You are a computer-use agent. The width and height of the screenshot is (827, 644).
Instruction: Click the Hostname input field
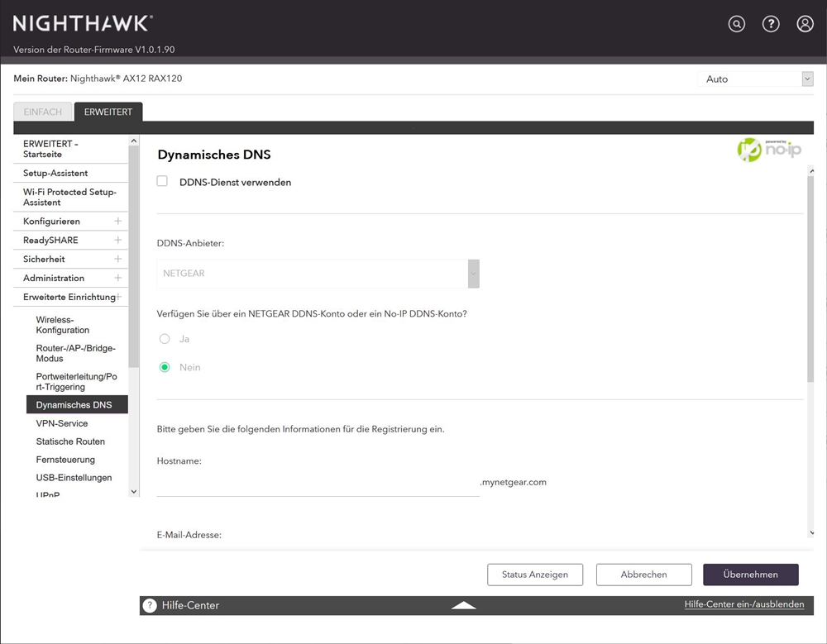[318, 483]
